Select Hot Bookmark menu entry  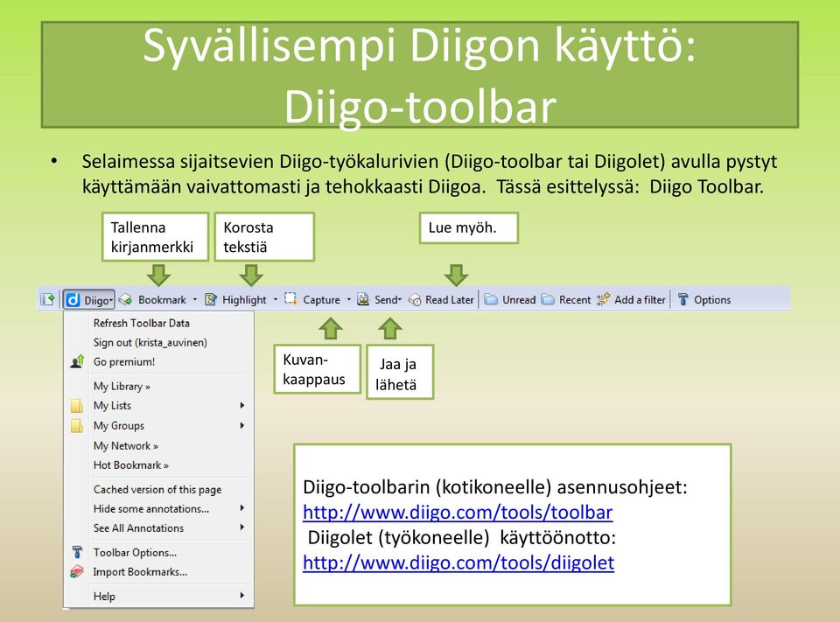coord(131,465)
